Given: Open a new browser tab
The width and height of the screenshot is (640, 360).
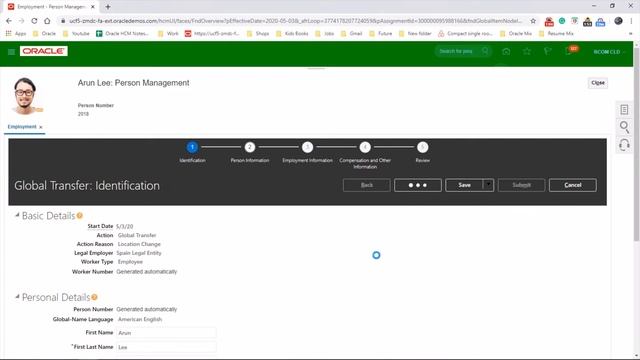Looking at the screenshot, I should [x=108, y=7].
